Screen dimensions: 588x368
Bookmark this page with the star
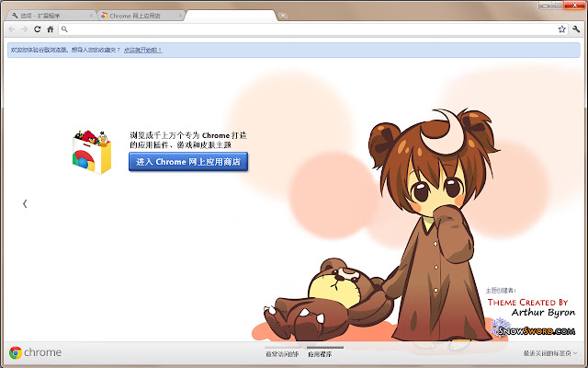click(561, 29)
